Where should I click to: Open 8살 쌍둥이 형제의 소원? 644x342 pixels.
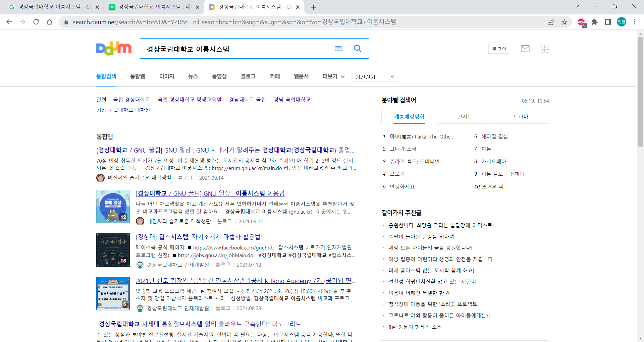click(415, 327)
